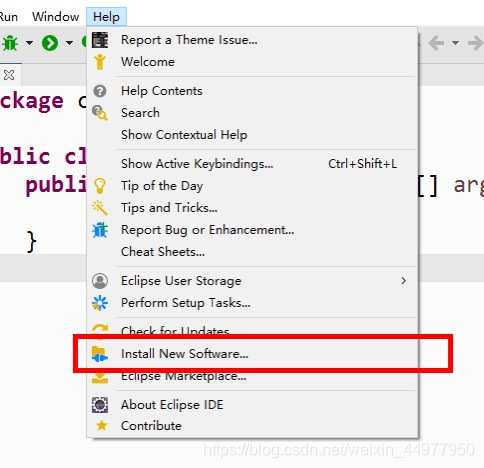Choose Show Contextual Help
This screenshot has width=484, height=468.
pyautogui.click(x=184, y=135)
